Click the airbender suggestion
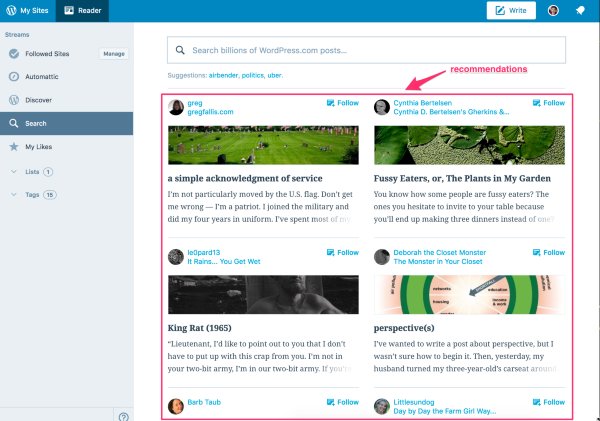The image size is (600, 421). (223, 75)
